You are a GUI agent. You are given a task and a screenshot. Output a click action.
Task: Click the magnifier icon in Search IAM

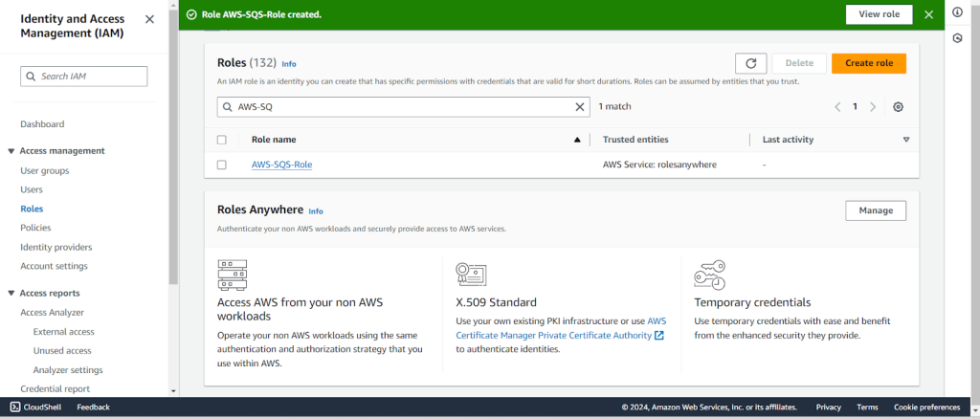(31, 77)
